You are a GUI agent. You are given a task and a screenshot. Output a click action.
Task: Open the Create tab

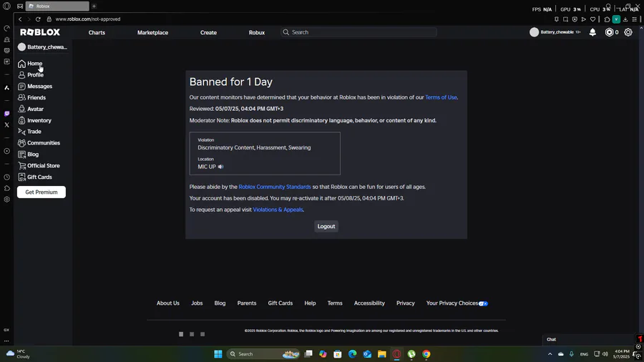pyautogui.click(x=208, y=32)
